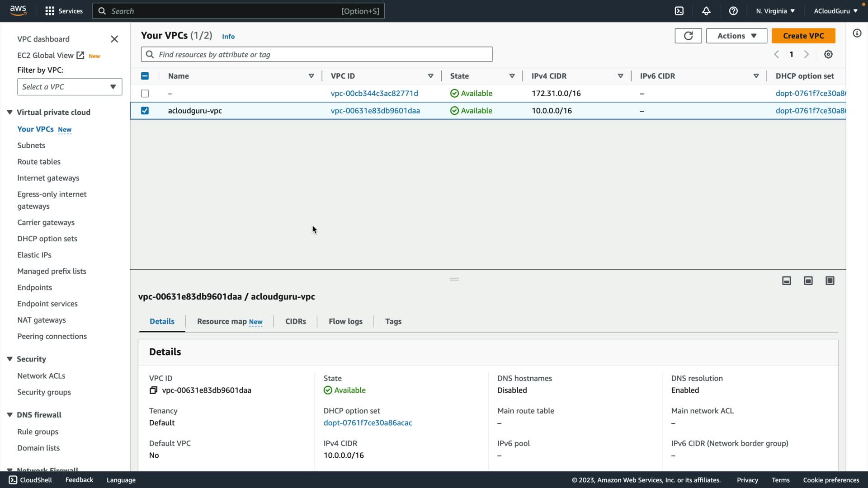Open the Actions dropdown
The height and width of the screenshot is (488, 868).
pyautogui.click(x=736, y=36)
